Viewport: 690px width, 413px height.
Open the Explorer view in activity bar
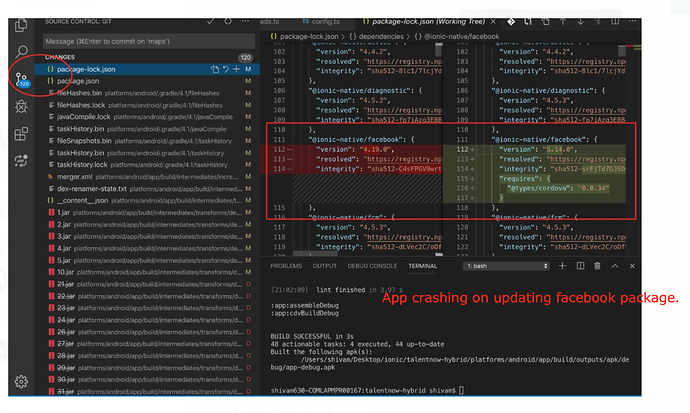click(x=21, y=26)
